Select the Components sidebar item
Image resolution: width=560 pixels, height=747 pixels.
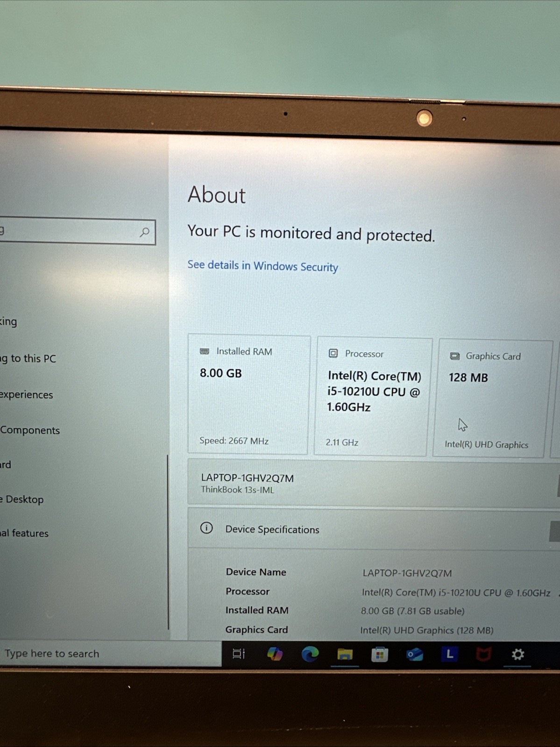[30, 430]
